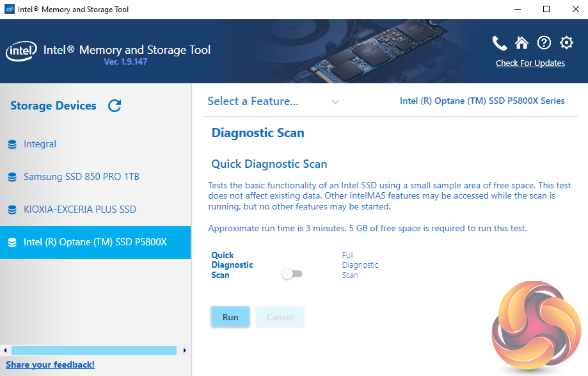Screen dimensions: 588x376
Task: Open the phone contact support icon
Action: (x=500, y=43)
